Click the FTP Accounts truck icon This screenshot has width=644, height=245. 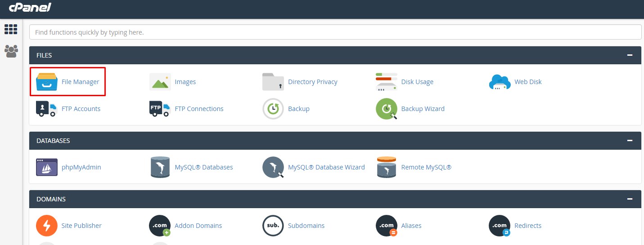(47, 109)
